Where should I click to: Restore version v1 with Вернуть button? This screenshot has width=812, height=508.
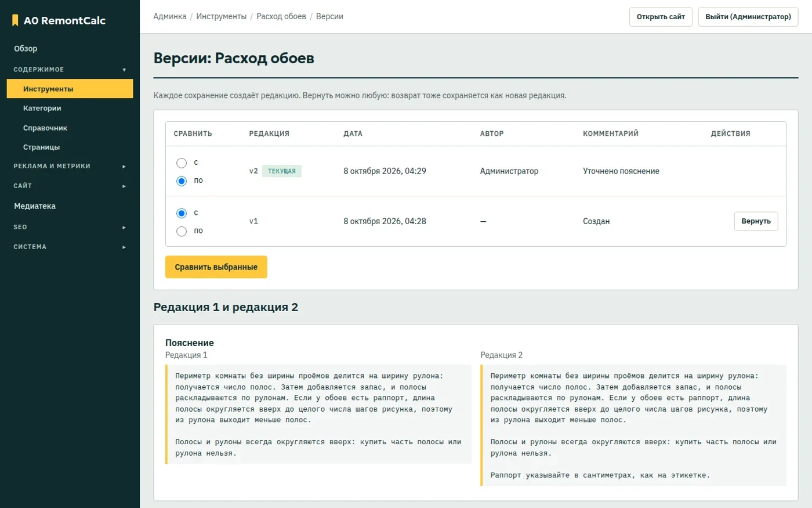(756, 221)
